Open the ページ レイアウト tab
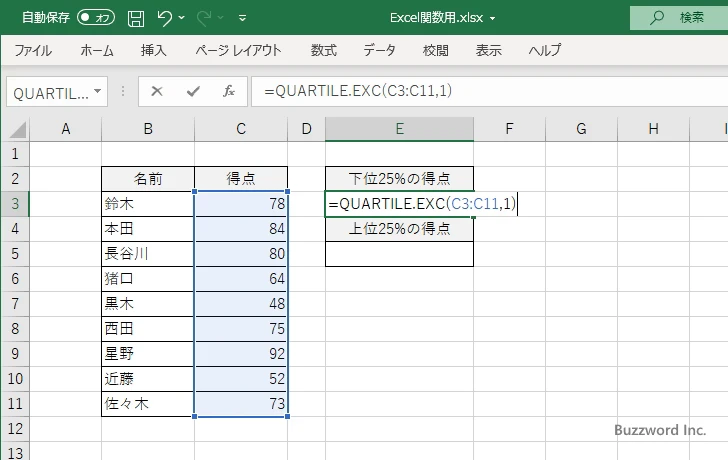The height and width of the screenshot is (460, 728). click(238, 50)
